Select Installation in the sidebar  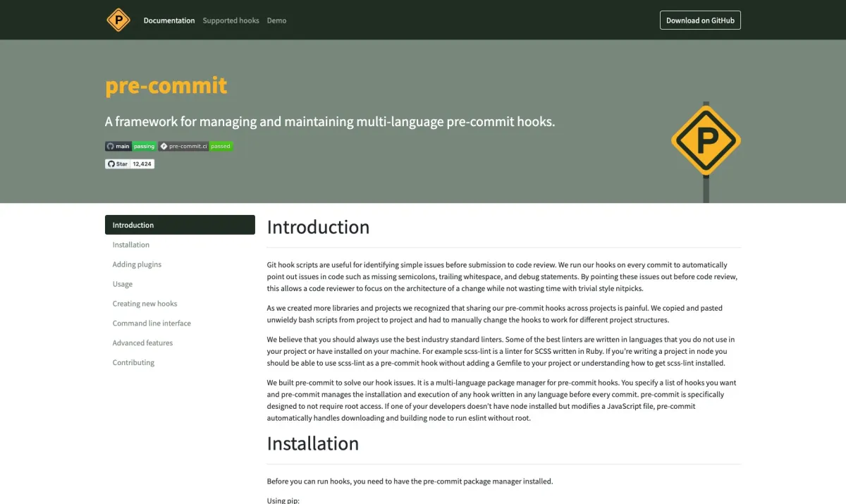tap(180, 245)
